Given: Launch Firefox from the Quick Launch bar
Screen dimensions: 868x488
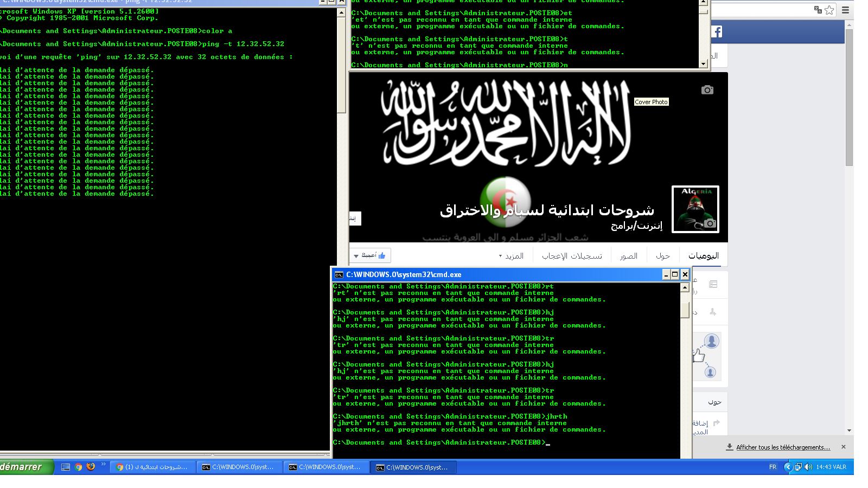Looking at the screenshot, I should click(x=91, y=466).
